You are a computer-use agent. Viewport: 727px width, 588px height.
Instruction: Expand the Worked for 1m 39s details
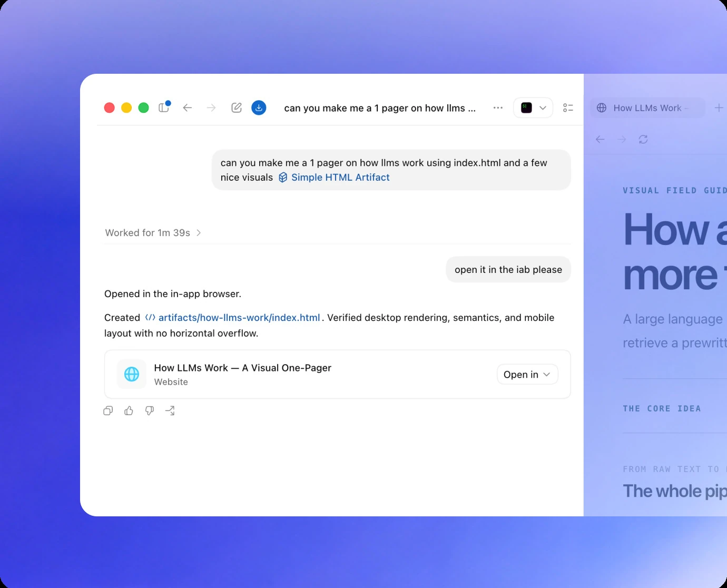tap(153, 233)
